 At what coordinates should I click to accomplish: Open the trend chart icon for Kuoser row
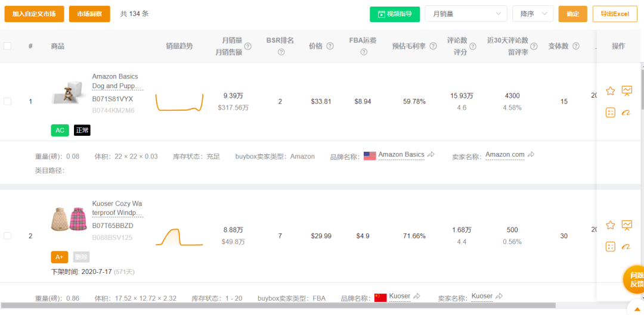(x=627, y=224)
